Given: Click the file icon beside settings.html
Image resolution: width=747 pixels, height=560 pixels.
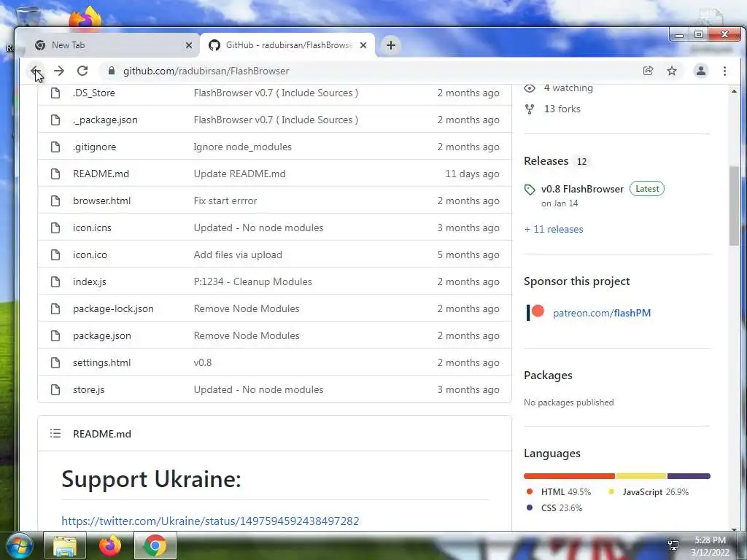Looking at the screenshot, I should point(55,362).
